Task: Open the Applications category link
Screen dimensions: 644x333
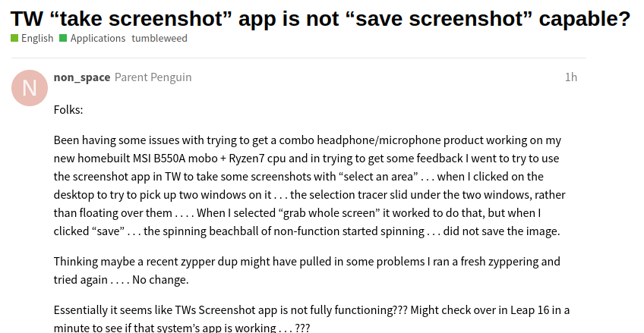Action: tap(98, 38)
